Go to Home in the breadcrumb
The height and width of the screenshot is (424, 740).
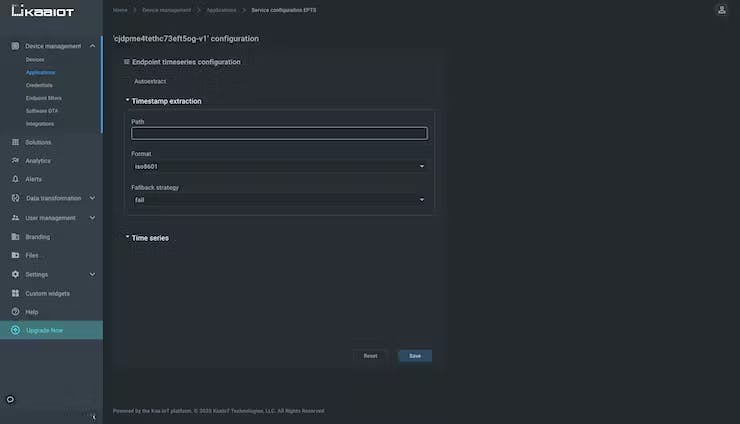click(120, 10)
